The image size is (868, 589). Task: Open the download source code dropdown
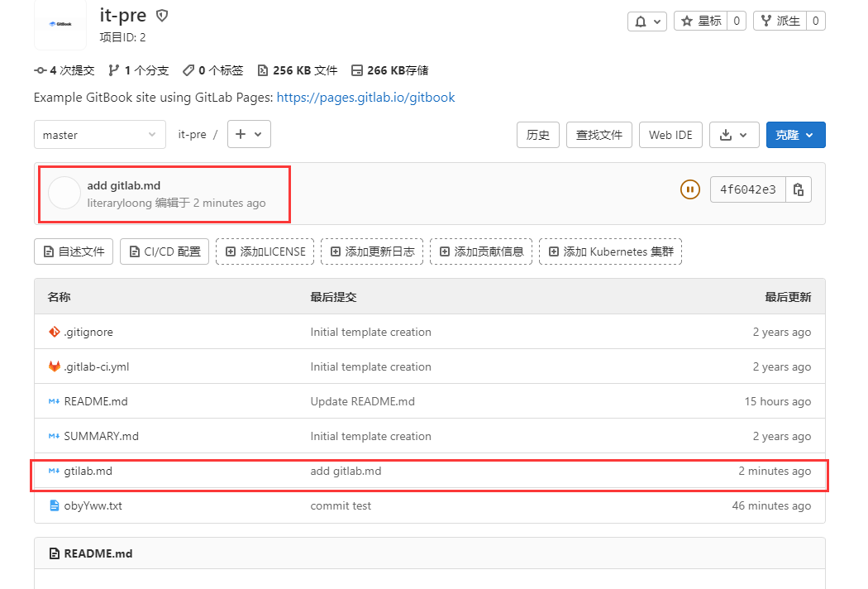[x=734, y=135]
